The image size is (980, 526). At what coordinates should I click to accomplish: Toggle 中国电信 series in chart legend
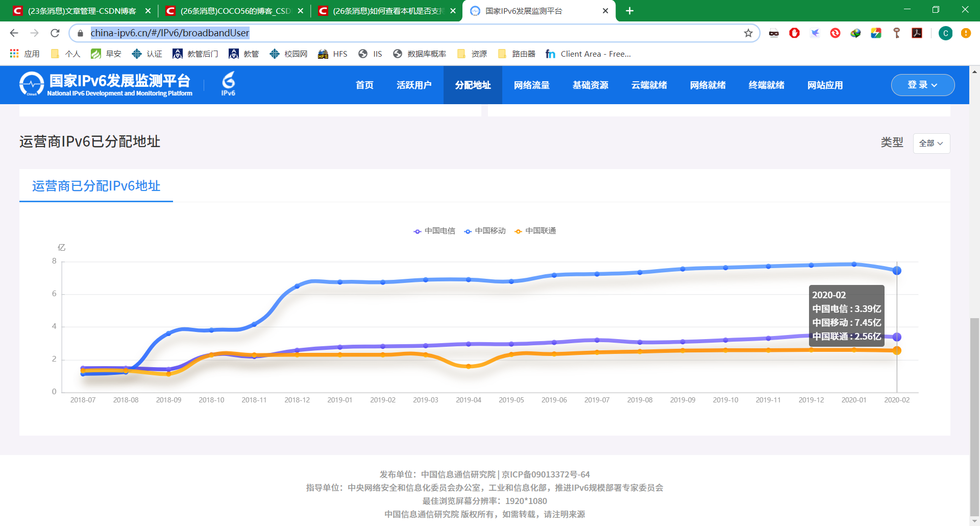(x=434, y=231)
